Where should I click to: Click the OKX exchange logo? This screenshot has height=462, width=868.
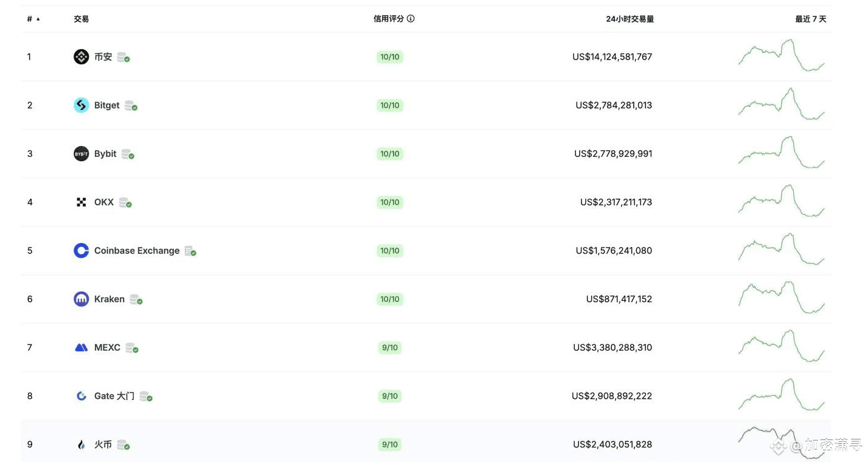pyautogui.click(x=81, y=202)
